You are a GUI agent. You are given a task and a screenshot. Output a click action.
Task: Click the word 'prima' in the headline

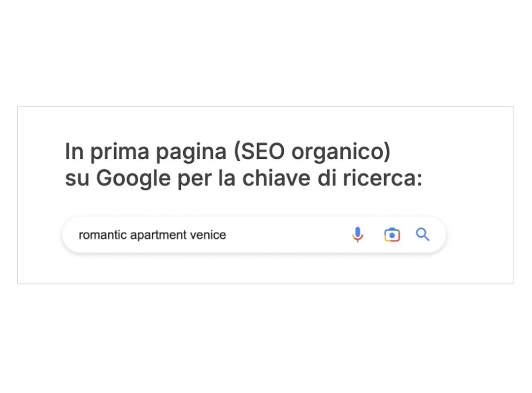[x=119, y=152]
